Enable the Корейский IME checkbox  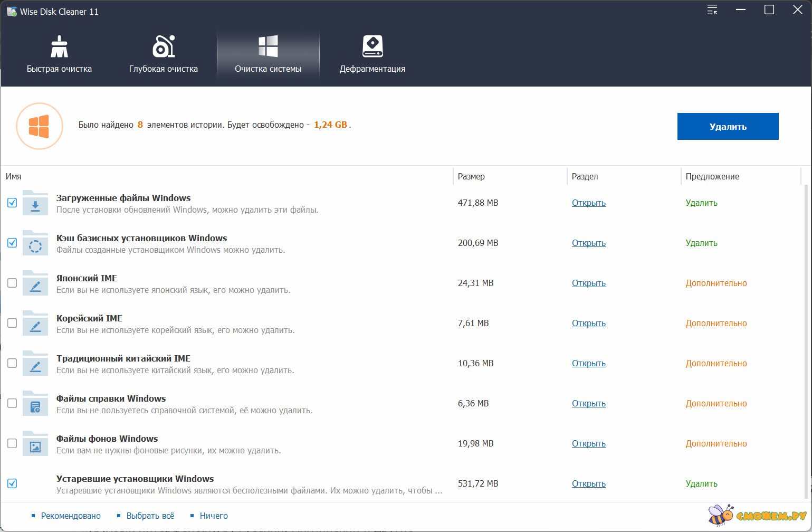(x=12, y=323)
